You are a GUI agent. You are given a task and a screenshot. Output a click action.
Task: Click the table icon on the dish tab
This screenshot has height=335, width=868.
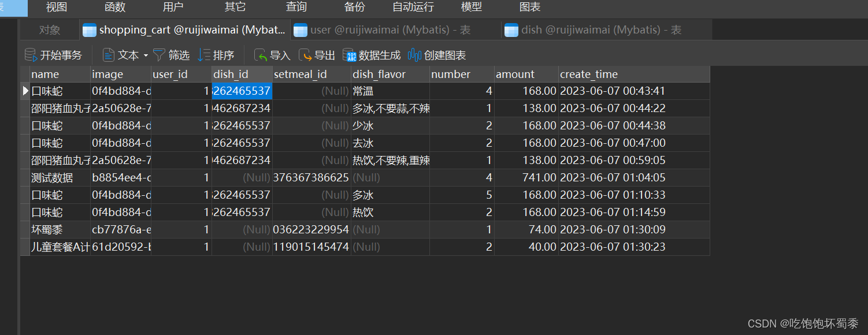(511, 29)
